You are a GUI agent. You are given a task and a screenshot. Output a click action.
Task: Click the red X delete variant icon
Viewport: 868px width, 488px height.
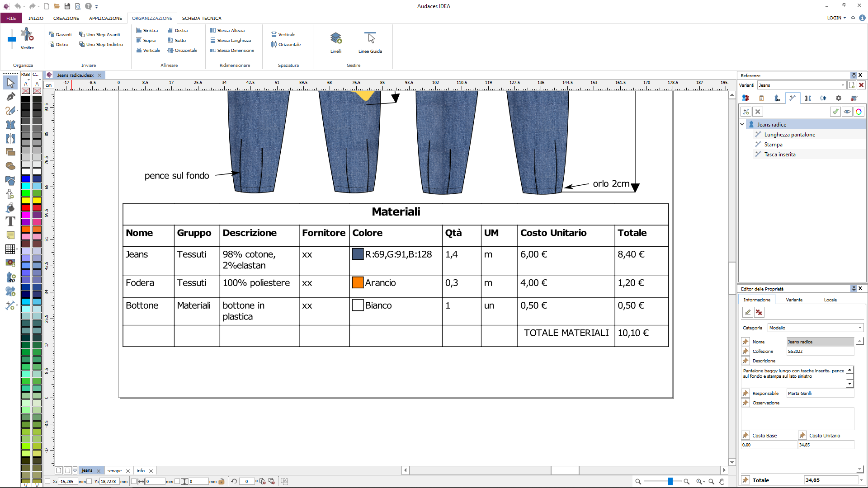click(861, 85)
